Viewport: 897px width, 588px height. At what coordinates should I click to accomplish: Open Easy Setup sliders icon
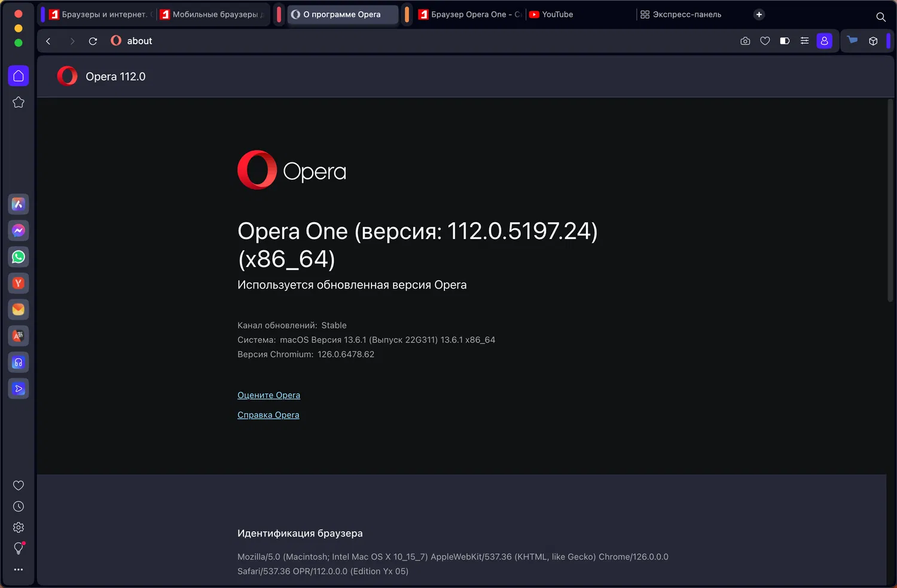pyautogui.click(x=804, y=41)
